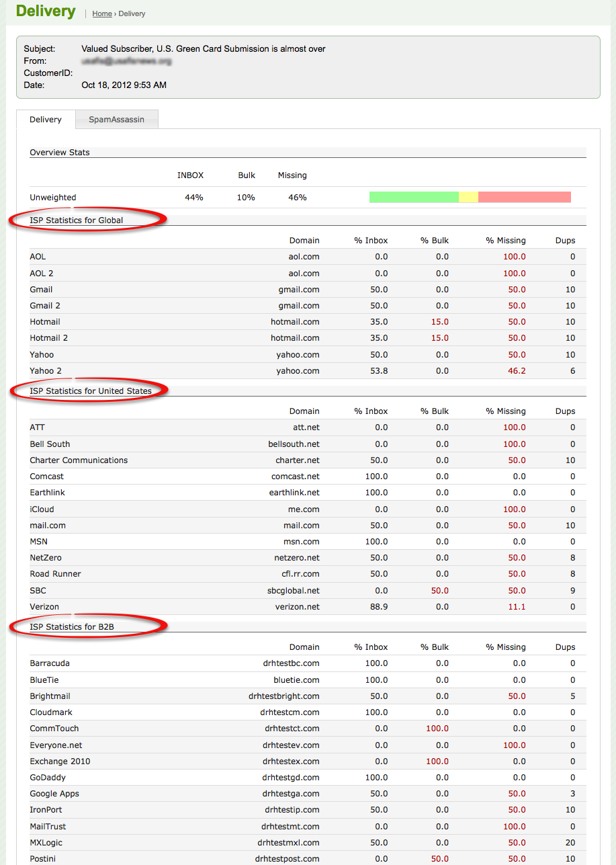Select the Gmail row in Global statistics
Image resolution: width=616 pixels, height=865 pixels.
click(x=41, y=290)
